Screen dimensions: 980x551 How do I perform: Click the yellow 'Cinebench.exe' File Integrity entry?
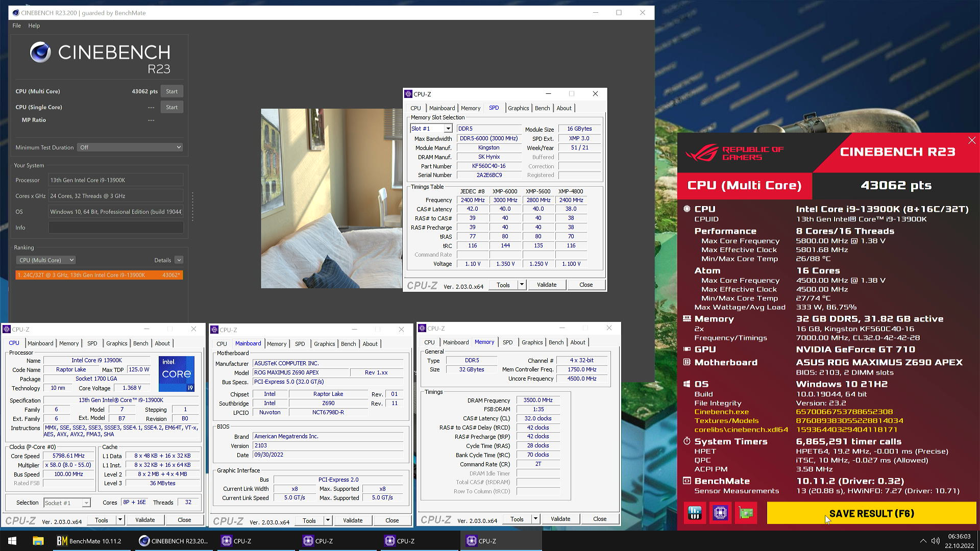point(722,412)
